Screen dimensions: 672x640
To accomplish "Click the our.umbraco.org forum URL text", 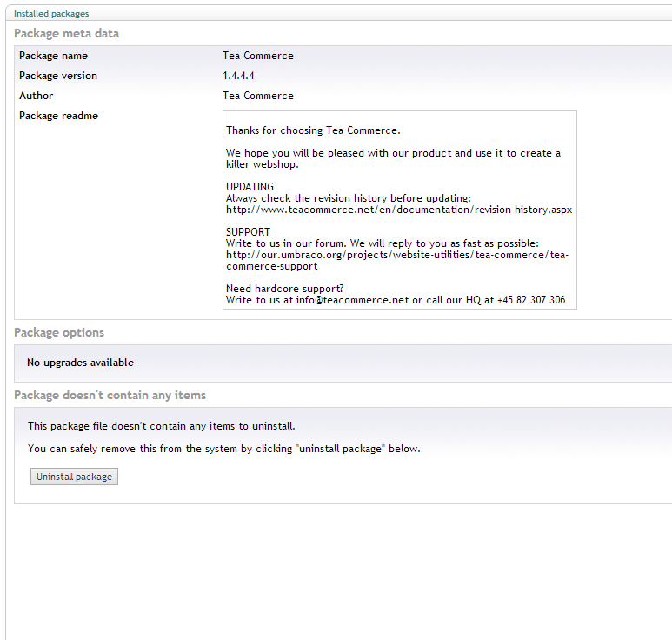I will pyautogui.click(x=397, y=261).
